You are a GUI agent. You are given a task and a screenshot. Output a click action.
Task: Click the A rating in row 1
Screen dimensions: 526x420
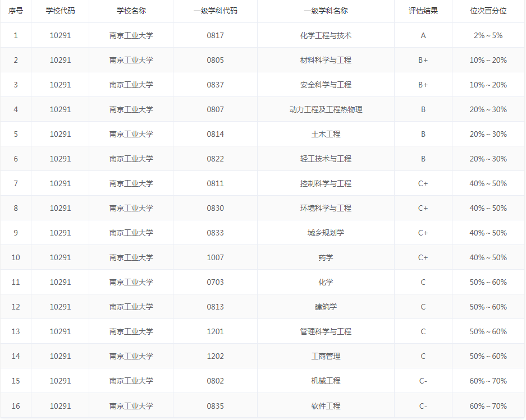coord(423,35)
